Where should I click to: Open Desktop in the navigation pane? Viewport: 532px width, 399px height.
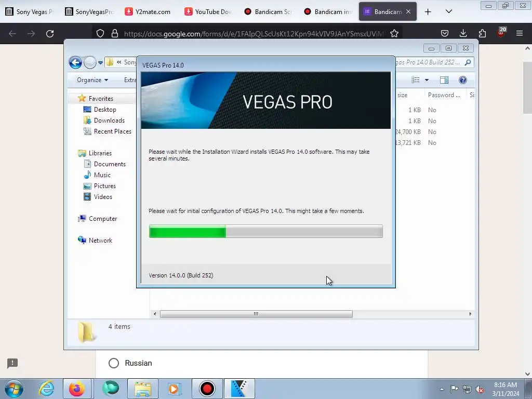105,110
